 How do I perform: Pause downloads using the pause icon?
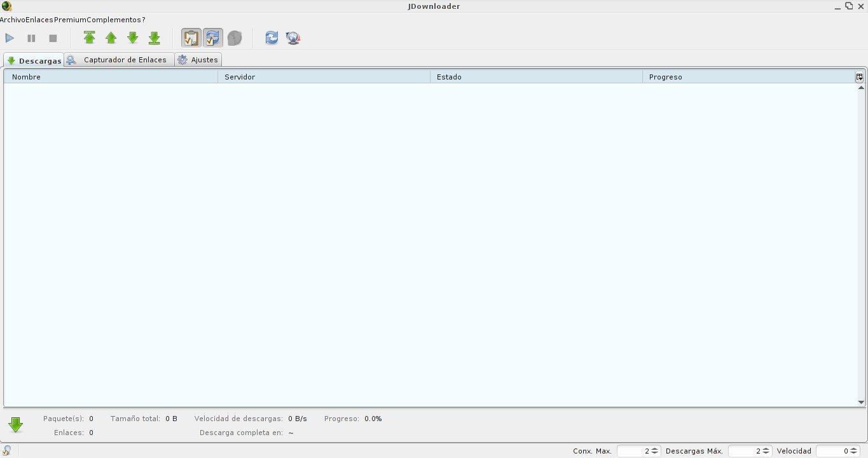pos(31,38)
